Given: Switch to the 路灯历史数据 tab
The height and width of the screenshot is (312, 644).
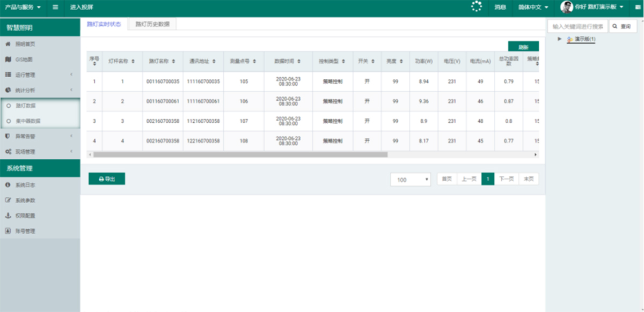Looking at the screenshot, I should pyautogui.click(x=152, y=24).
